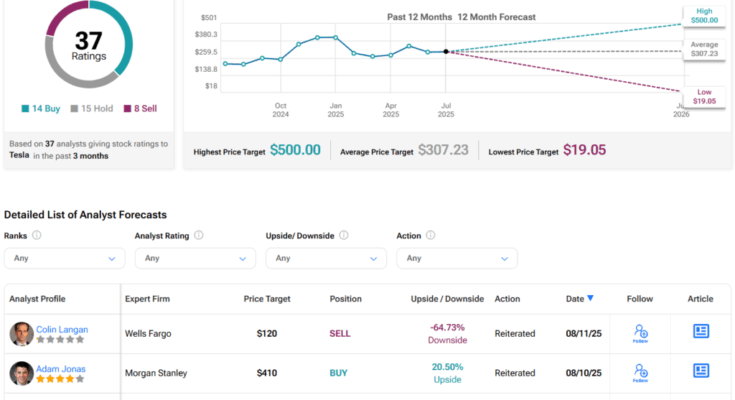Viewport: 735px width, 400px height.
Task: Click the Detailed List of Analyst Forecasts heading
Action: [85, 215]
